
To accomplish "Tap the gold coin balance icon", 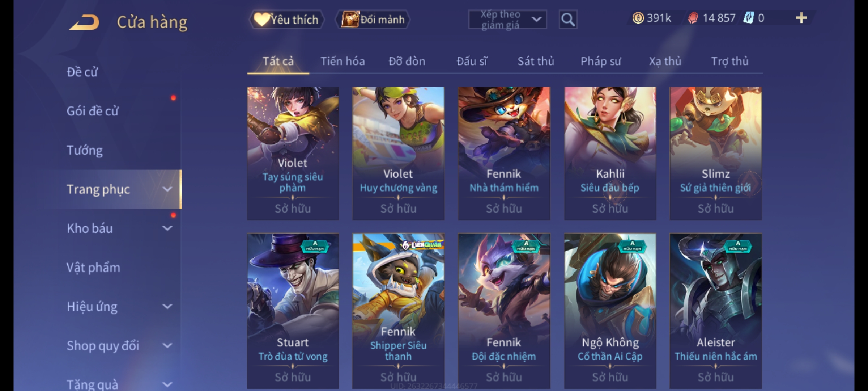I will tap(638, 18).
